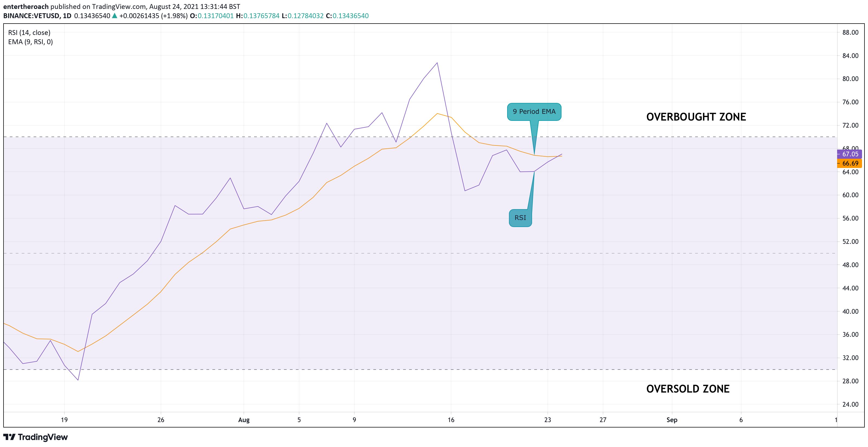Viewport: 868px width, 447px height.
Task: Click the 60.00 label on price axis
Action: (850, 195)
